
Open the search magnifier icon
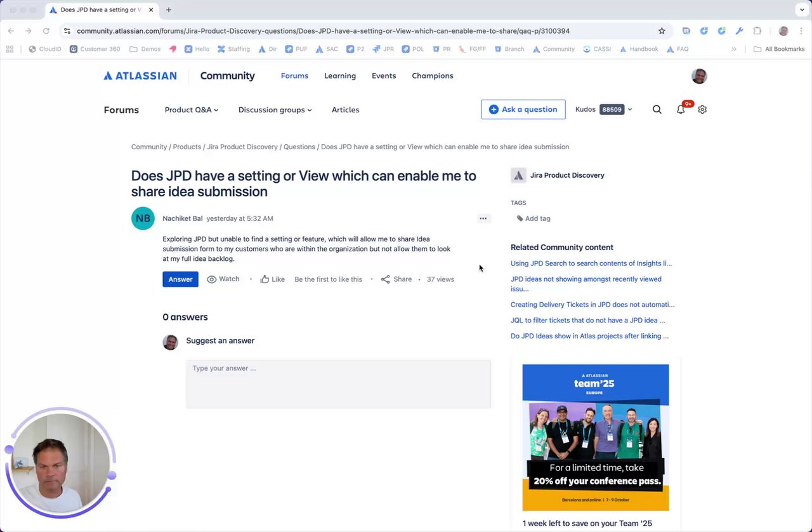[x=657, y=109]
